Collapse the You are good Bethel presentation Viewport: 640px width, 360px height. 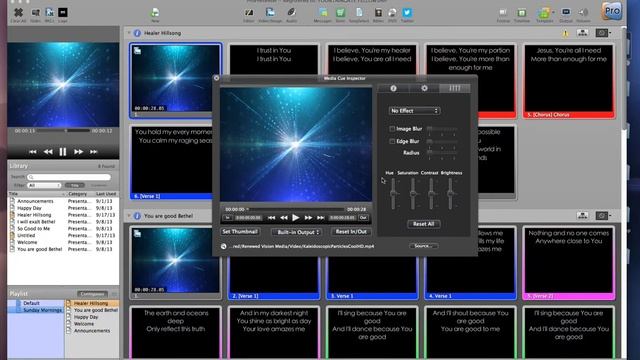129,216
